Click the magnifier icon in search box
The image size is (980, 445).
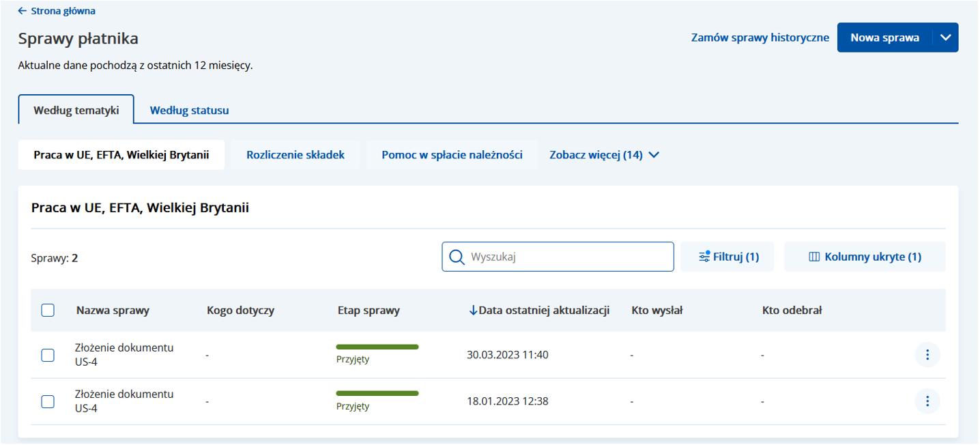457,257
